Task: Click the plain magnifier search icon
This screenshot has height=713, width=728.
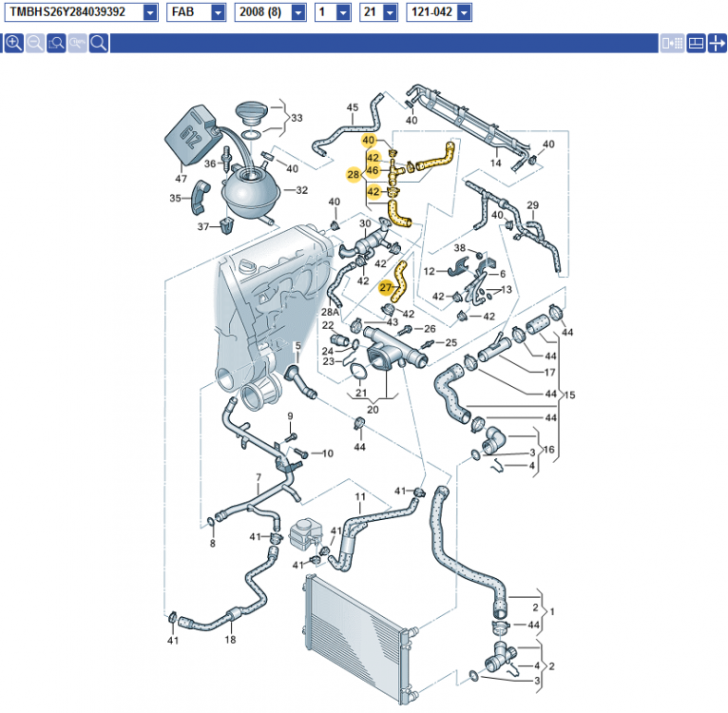Action: pos(99,44)
